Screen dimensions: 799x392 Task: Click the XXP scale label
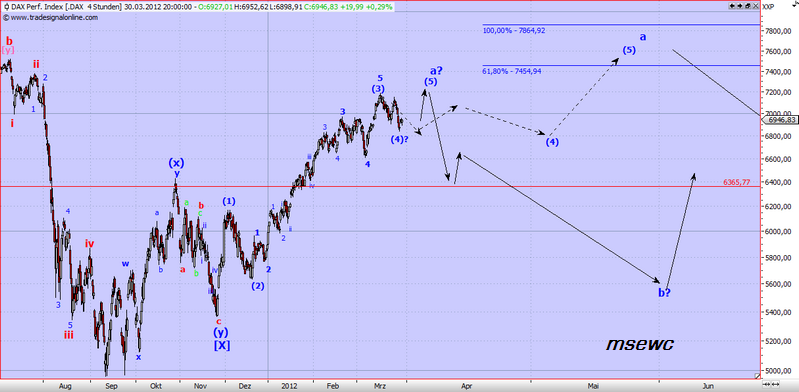[x=768, y=7]
